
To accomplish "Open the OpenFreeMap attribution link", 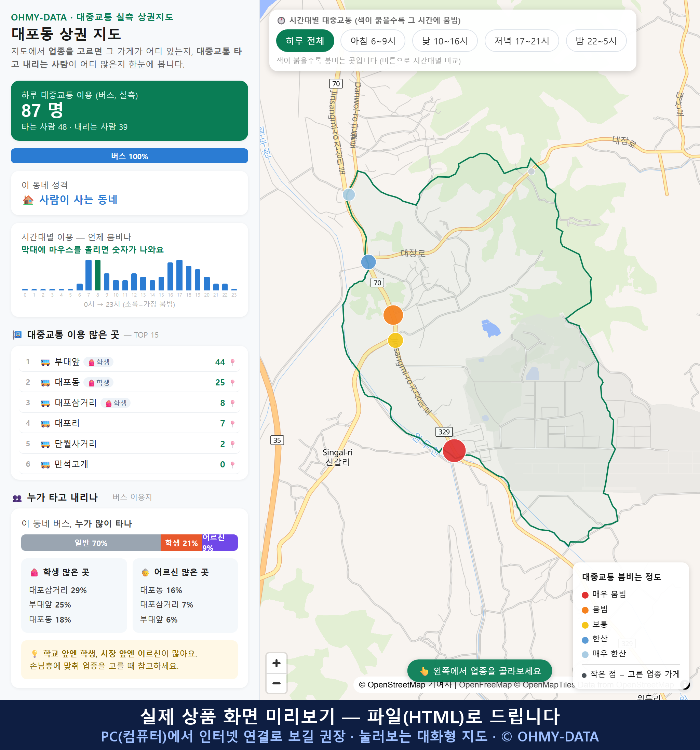I will tap(485, 684).
